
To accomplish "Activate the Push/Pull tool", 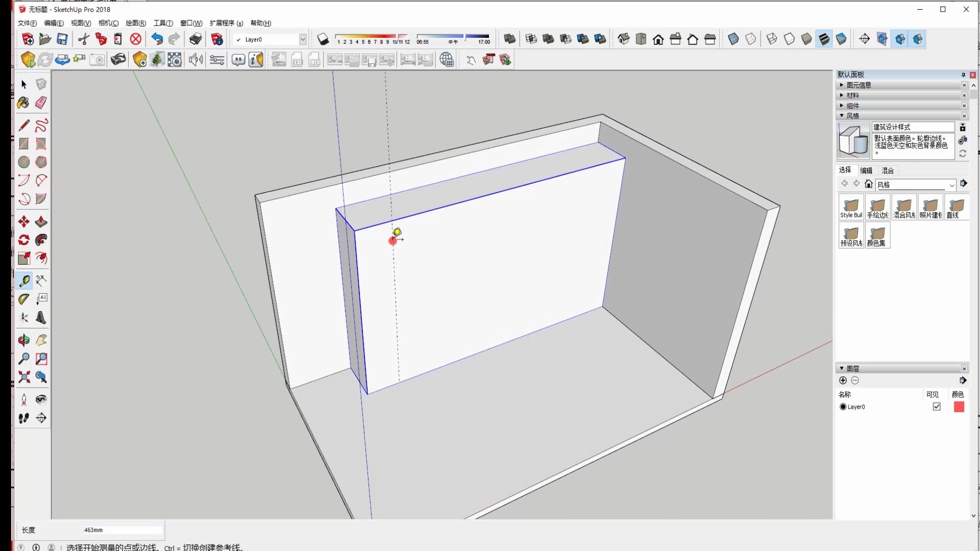I will click(x=41, y=221).
